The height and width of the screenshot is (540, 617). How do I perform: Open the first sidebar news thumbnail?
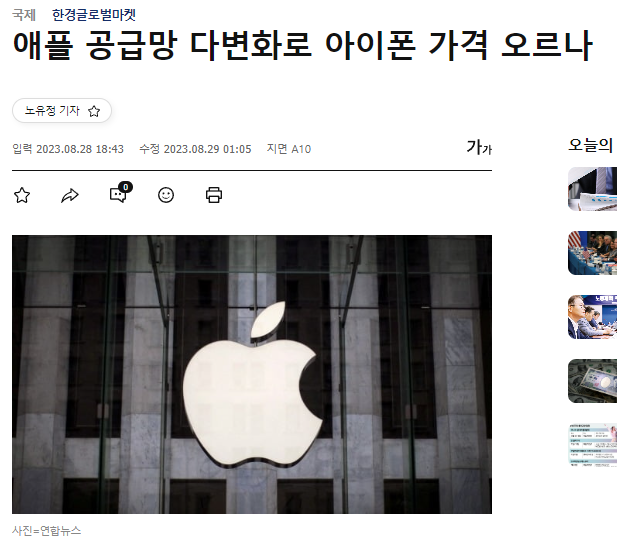click(x=593, y=189)
